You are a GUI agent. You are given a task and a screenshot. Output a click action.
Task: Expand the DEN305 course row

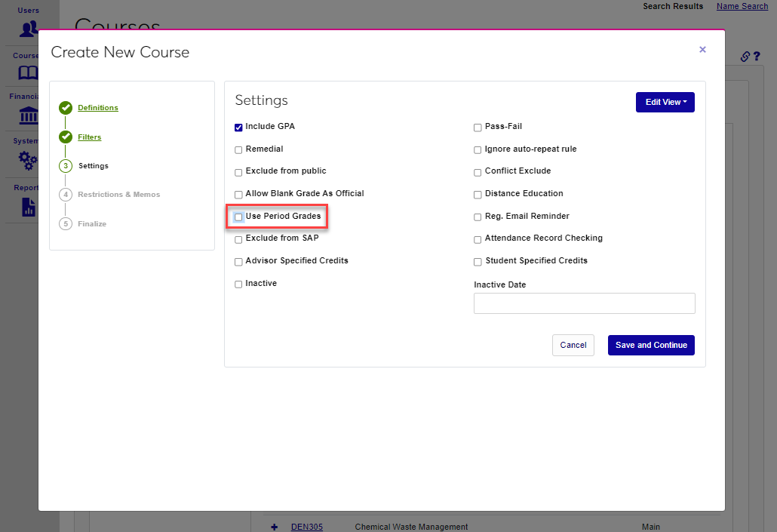point(274,527)
